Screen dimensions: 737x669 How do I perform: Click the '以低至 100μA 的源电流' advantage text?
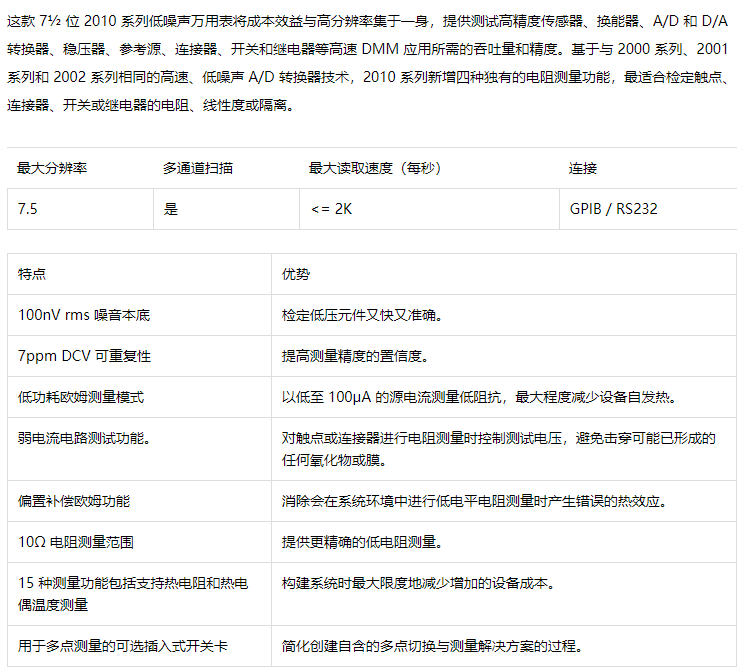click(x=479, y=397)
